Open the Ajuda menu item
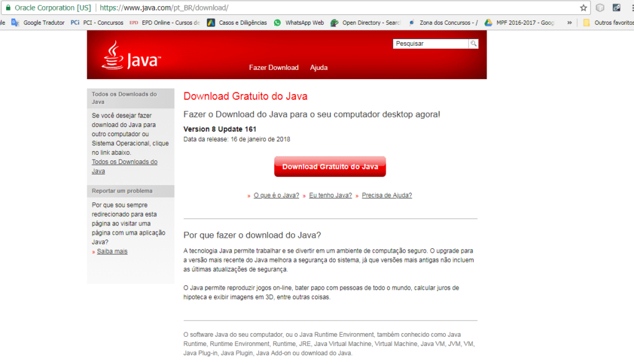This screenshot has height=364, width=634. point(319,67)
